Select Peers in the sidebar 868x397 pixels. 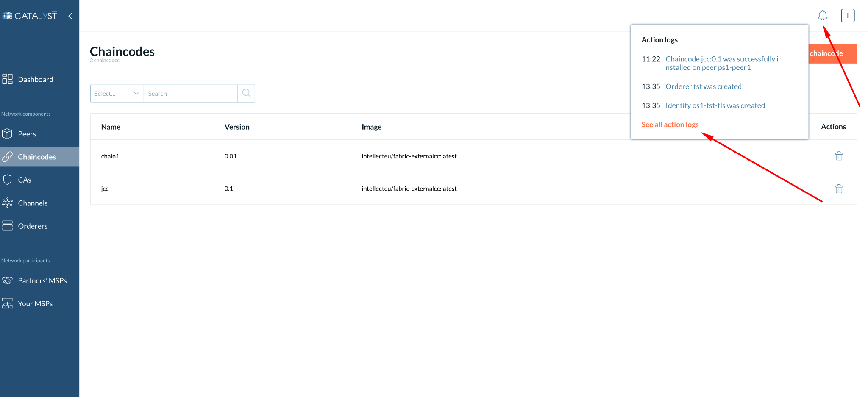point(27,134)
